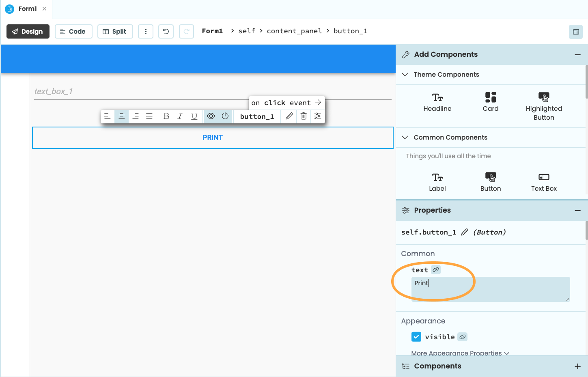
Task: Rename button_1 with the pencil icon
Action: tap(289, 116)
